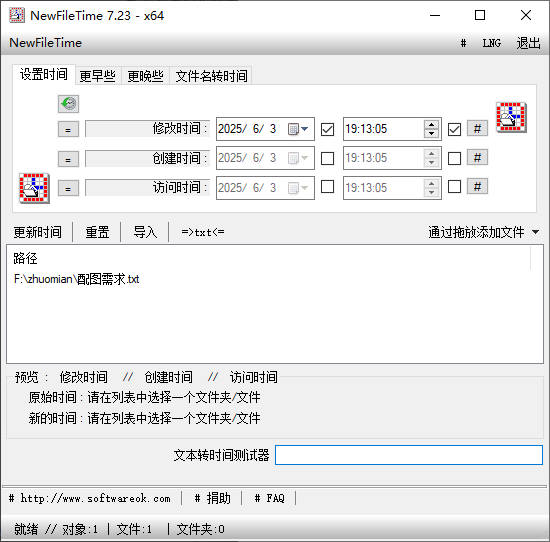Viewport: 550px width, 542px height.
Task: Open the 创建时间 date picker calendar
Action: click(x=298, y=158)
